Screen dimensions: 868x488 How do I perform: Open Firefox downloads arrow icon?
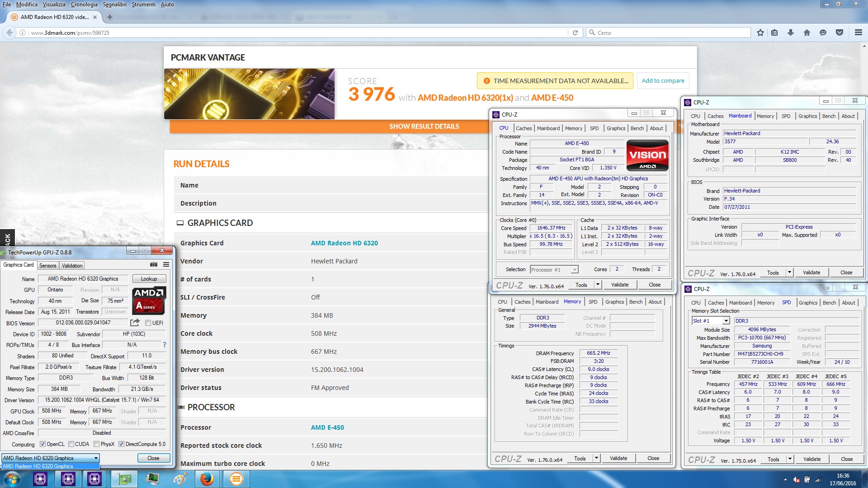(791, 33)
